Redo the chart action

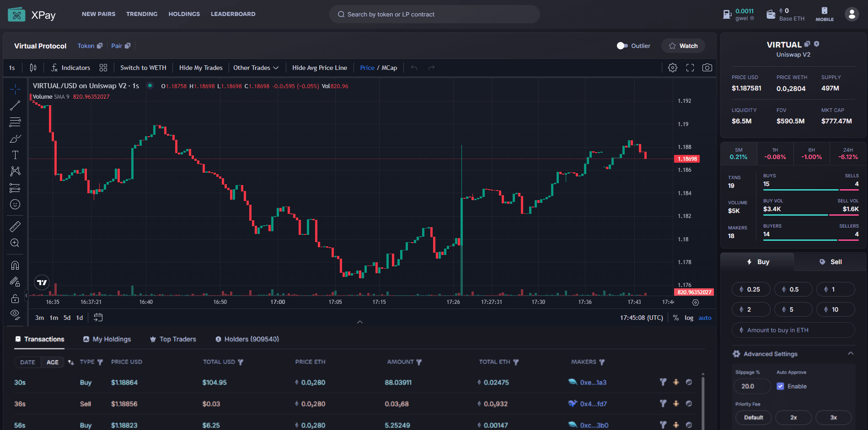click(x=431, y=68)
